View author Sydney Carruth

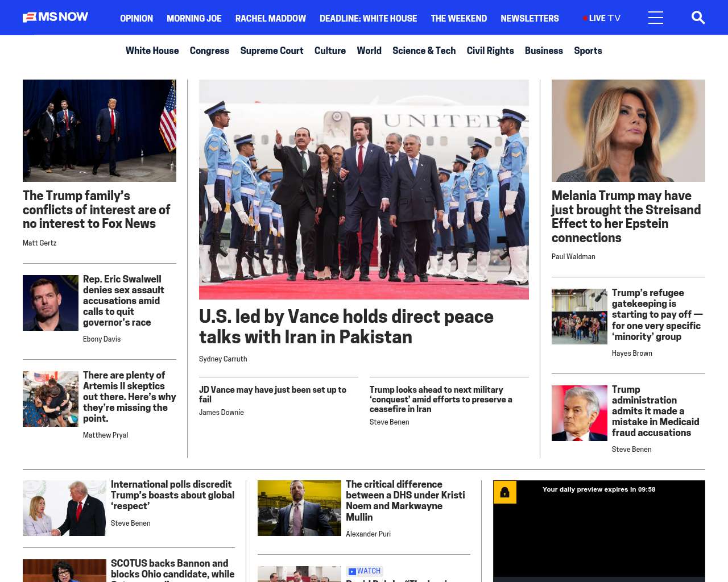click(x=223, y=359)
